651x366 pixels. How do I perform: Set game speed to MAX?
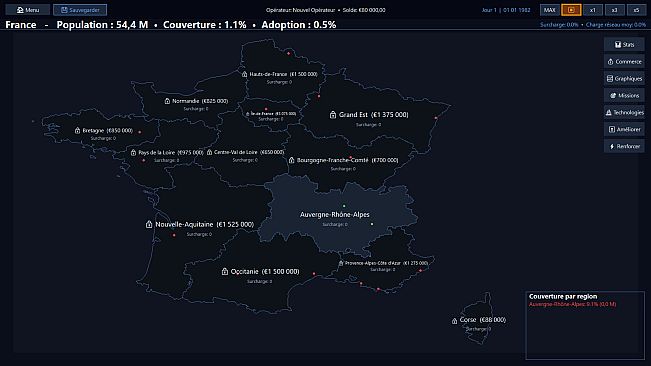click(550, 10)
